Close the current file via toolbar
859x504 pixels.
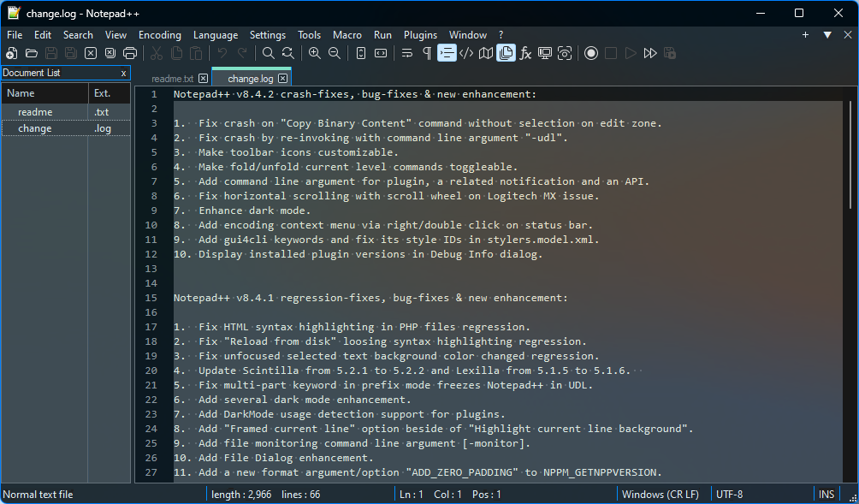pos(91,53)
